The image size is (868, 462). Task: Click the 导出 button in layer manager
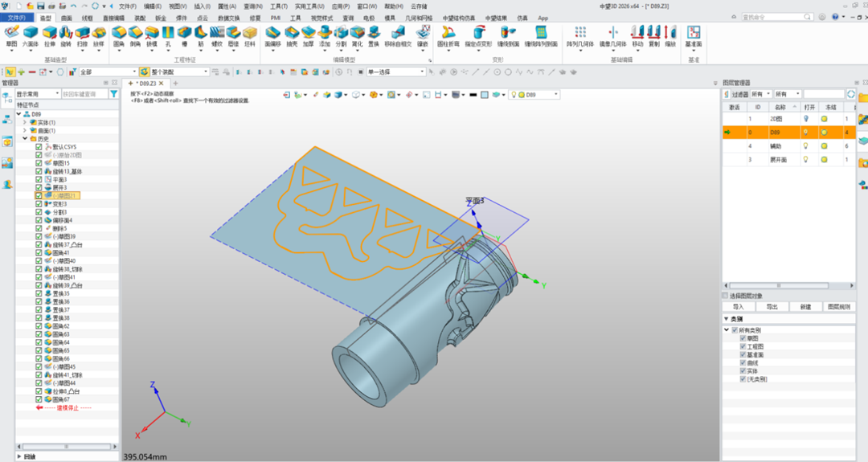click(x=772, y=307)
